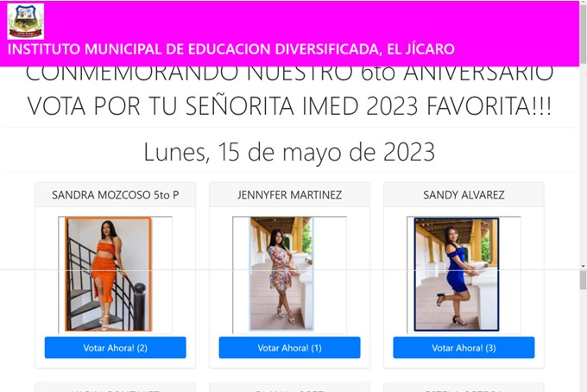Open Jennyfer Martinez's floral dress photo

point(281,274)
